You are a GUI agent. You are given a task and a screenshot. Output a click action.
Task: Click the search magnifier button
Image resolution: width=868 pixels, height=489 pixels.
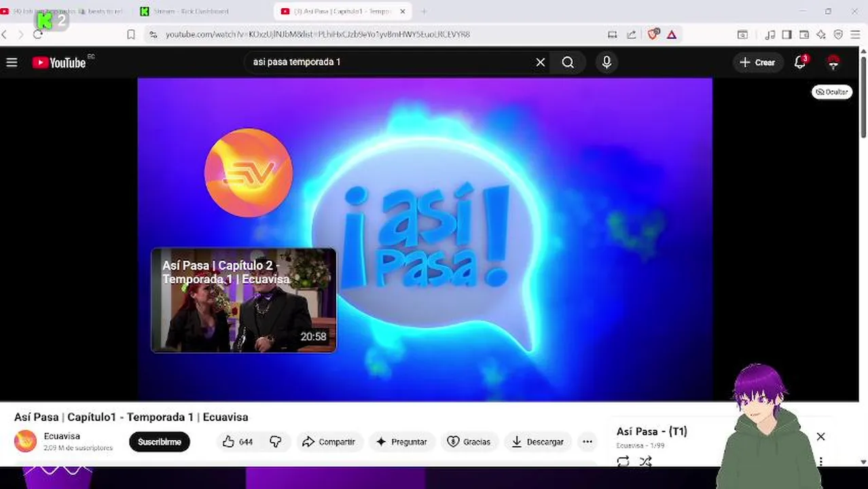pos(568,62)
